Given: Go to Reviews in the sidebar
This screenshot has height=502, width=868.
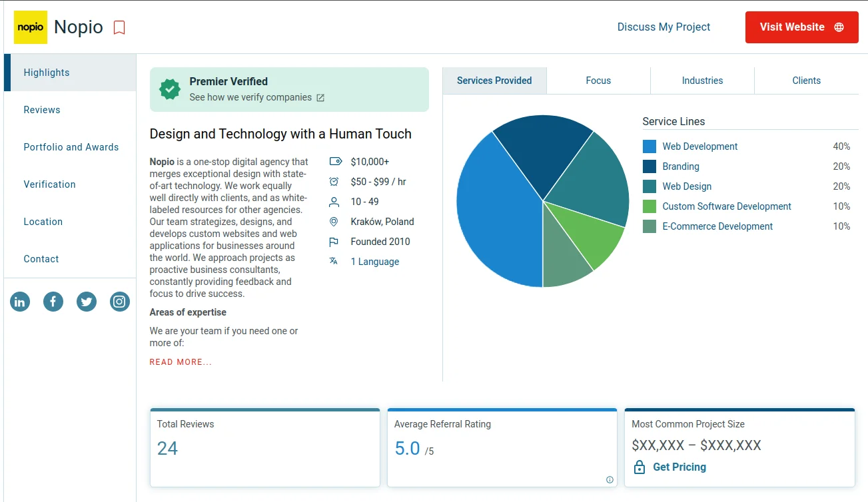Looking at the screenshot, I should tap(70, 110).
